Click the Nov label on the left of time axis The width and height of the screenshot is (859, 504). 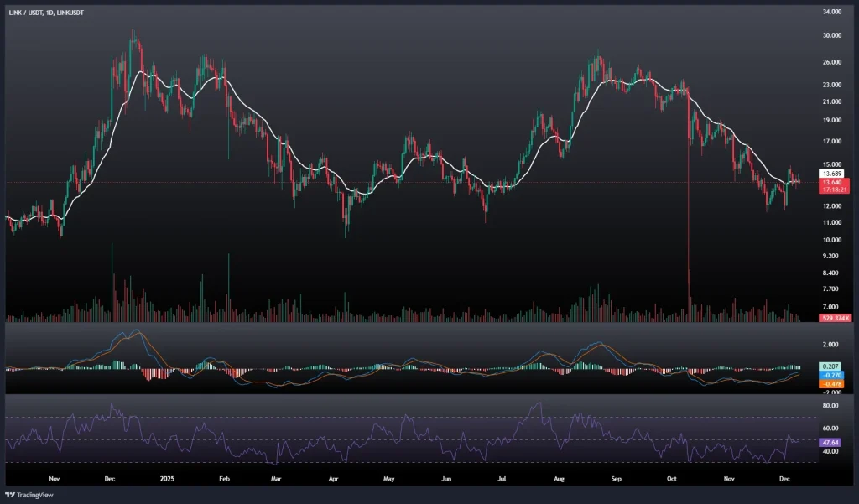[x=55, y=478]
